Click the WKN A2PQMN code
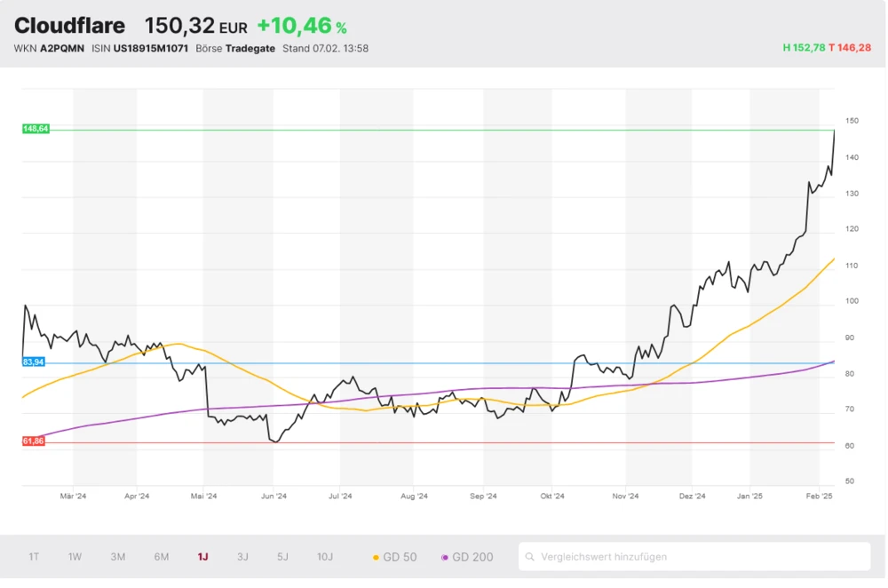This screenshot has height=588, width=888. click(x=62, y=48)
